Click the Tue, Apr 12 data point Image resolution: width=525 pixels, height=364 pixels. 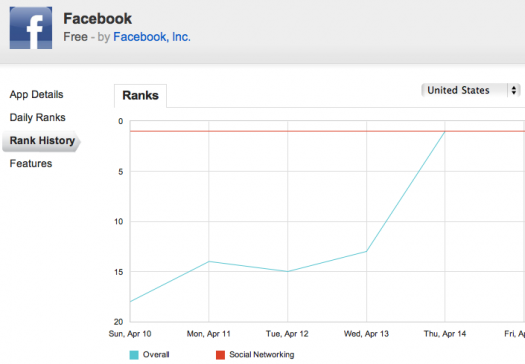(287, 272)
